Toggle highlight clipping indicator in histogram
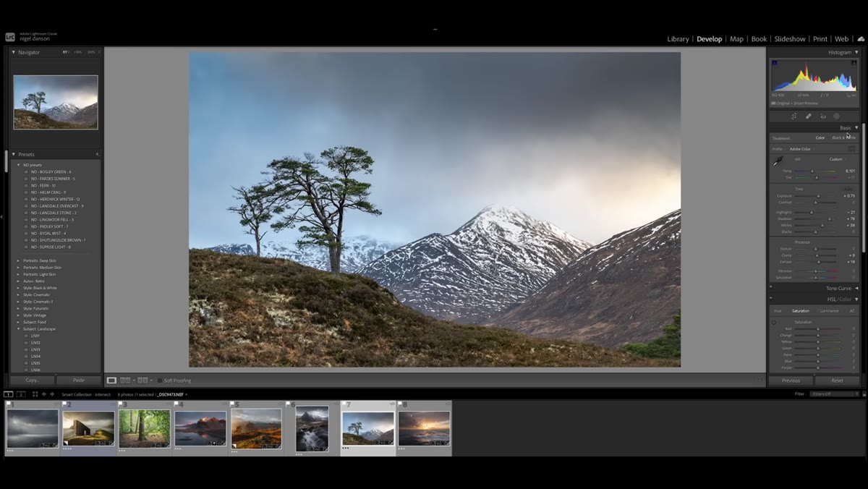 [x=854, y=63]
